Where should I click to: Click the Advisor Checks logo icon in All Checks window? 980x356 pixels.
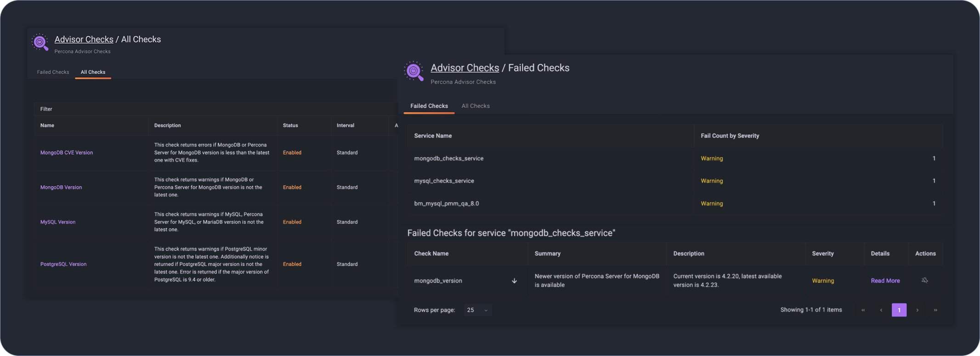click(x=40, y=42)
